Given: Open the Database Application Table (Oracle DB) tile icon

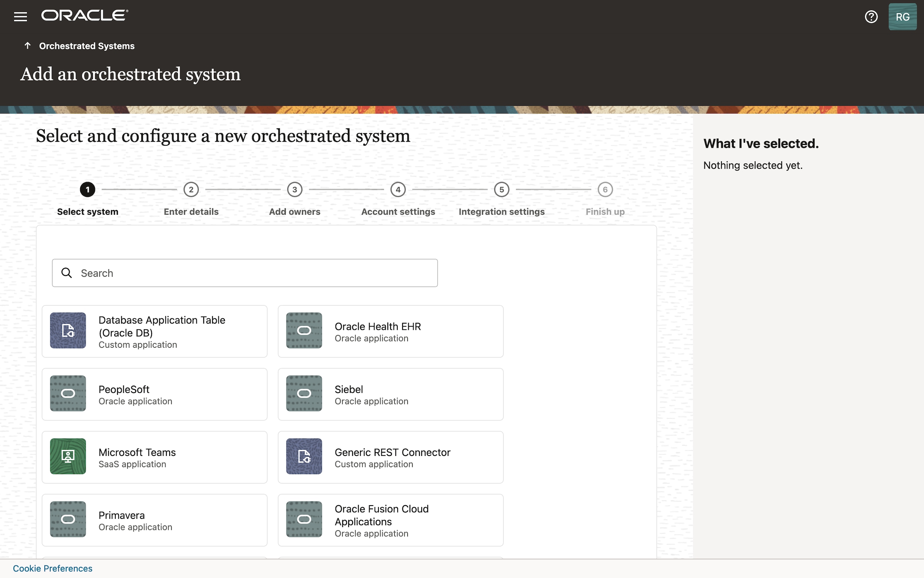Looking at the screenshot, I should coord(68,331).
